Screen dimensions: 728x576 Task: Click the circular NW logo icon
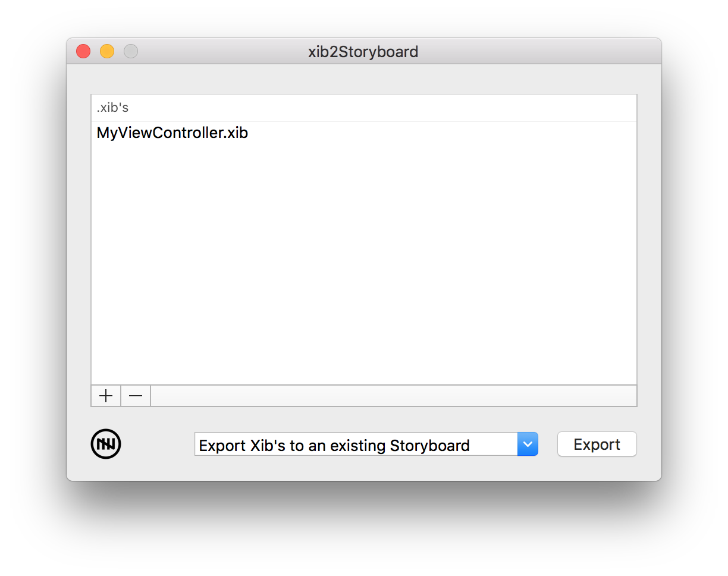106,444
